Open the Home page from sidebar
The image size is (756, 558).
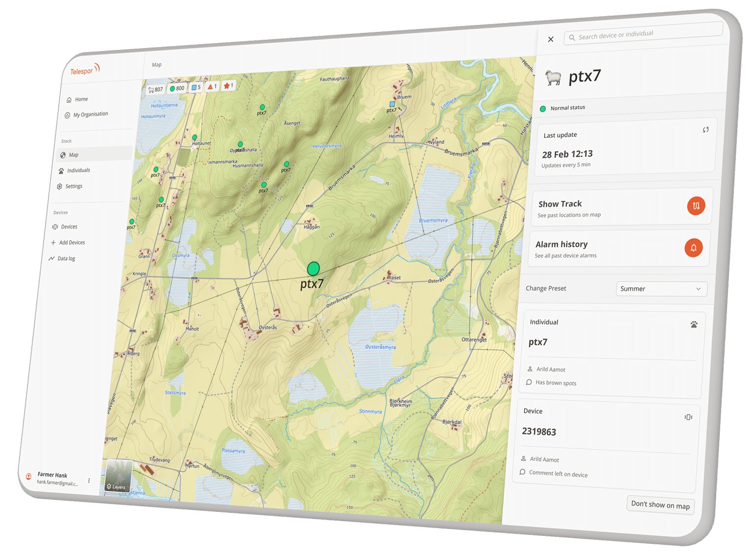coord(77,100)
